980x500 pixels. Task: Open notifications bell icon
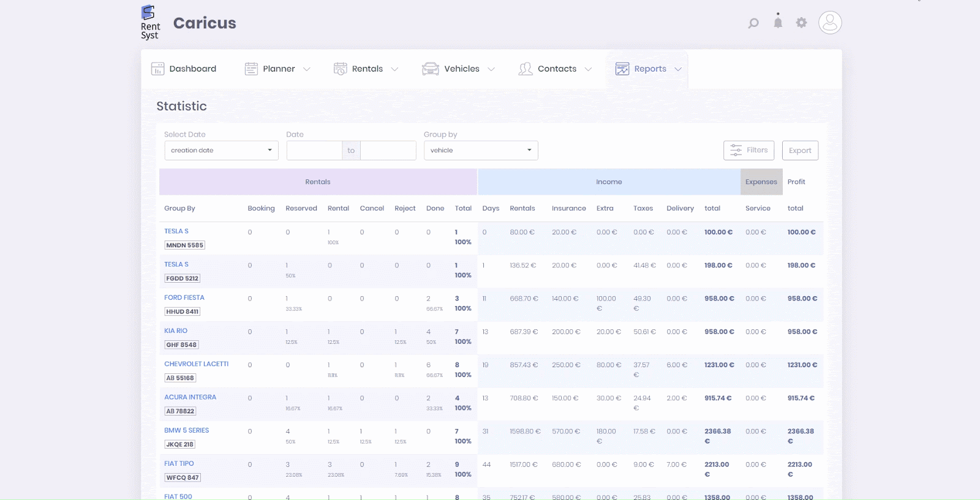click(x=778, y=23)
